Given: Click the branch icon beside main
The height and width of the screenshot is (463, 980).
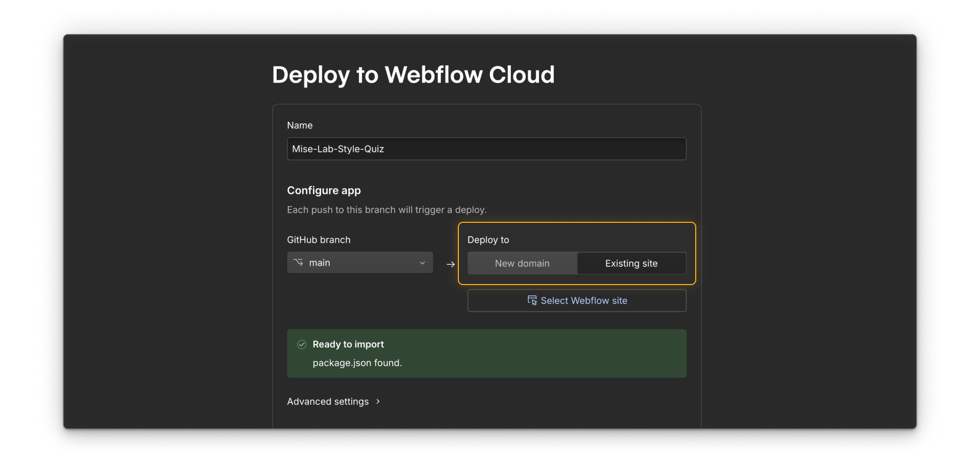Looking at the screenshot, I should click(x=299, y=263).
